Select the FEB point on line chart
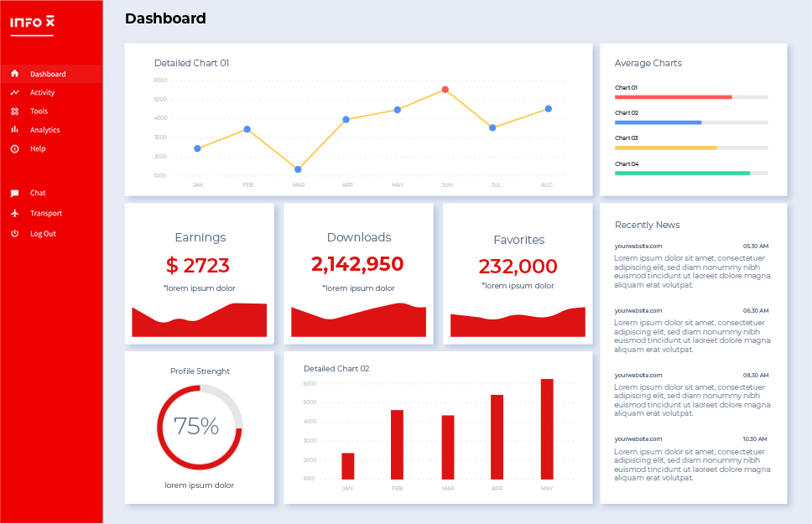This screenshot has height=524, width=812. click(247, 129)
